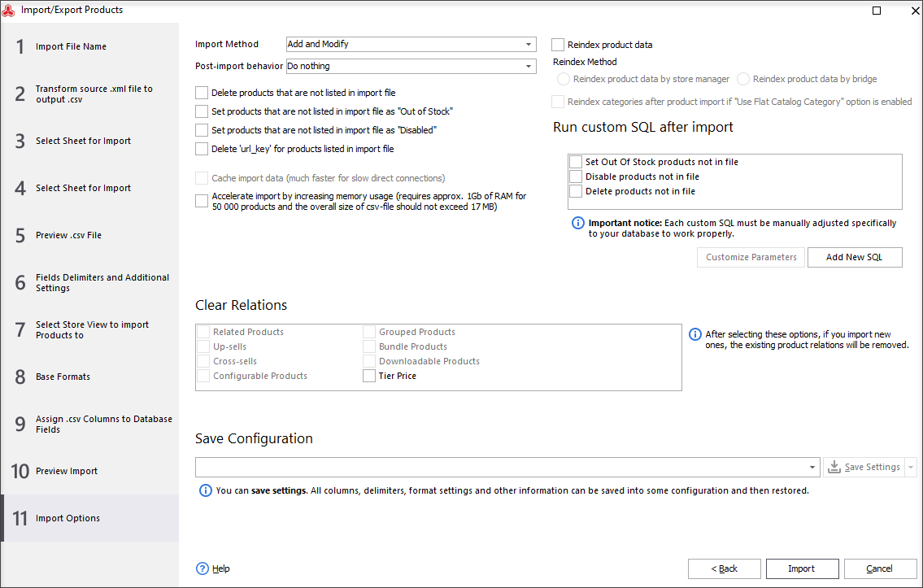Image resolution: width=923 pixels, height=588 pixels.
Task: Close the Import/Export Products window
Action: tap(916, 11)
